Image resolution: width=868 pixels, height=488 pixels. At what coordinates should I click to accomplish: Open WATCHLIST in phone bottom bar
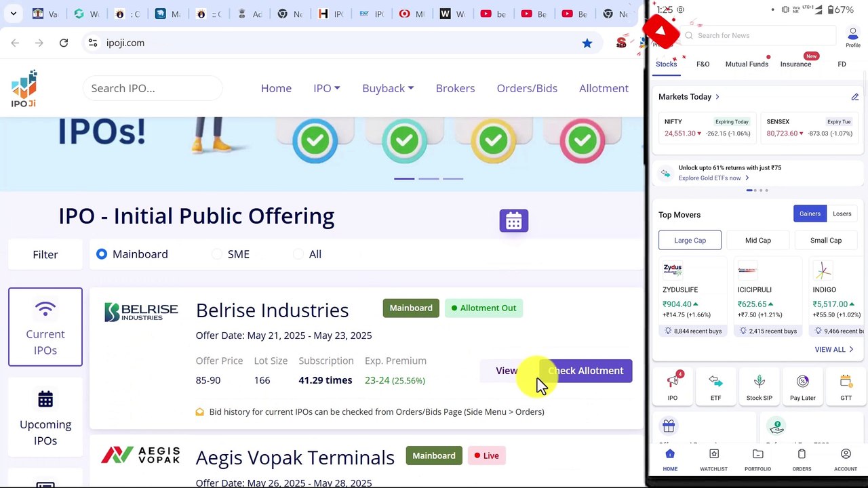coord(713,460)
